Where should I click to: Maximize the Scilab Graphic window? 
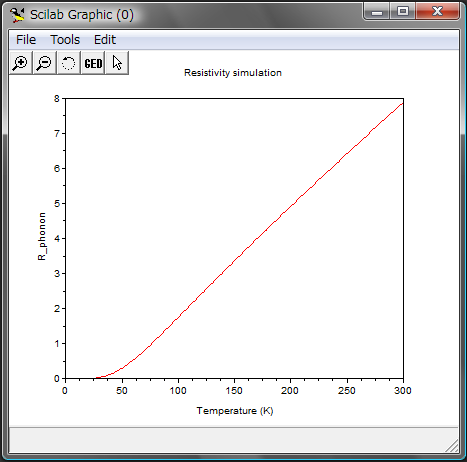coord(403,12)
